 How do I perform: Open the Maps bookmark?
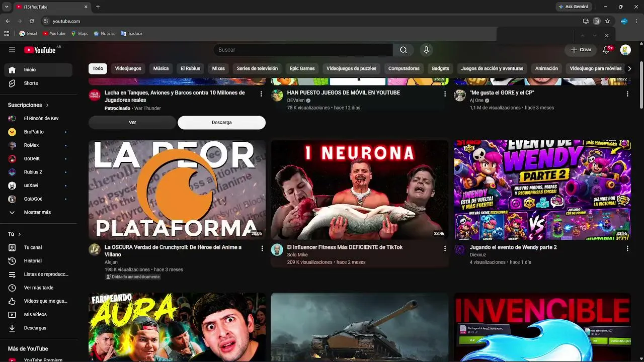click(79, 34)
